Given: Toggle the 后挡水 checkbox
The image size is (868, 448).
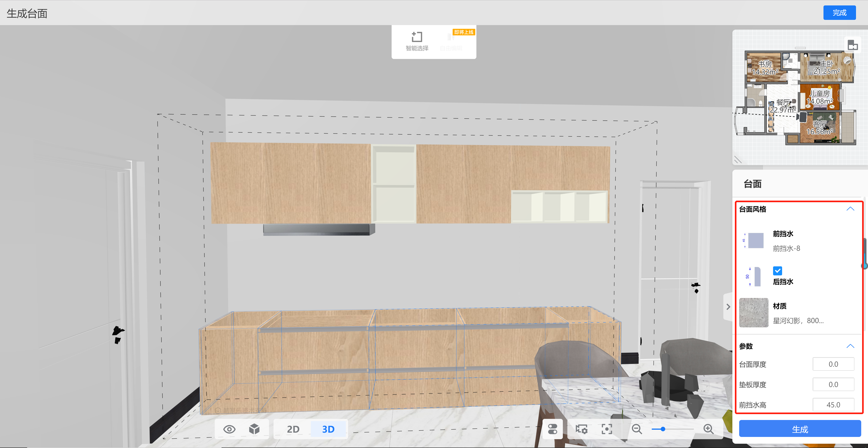Looking at the screenshot, I should pyautogui.click(x=778, y=270).
